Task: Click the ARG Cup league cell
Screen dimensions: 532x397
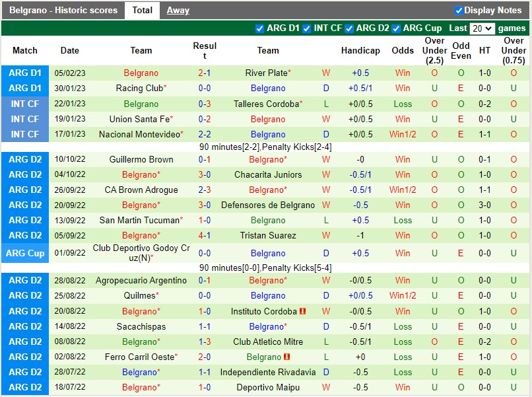Action: tap(25, 253)
